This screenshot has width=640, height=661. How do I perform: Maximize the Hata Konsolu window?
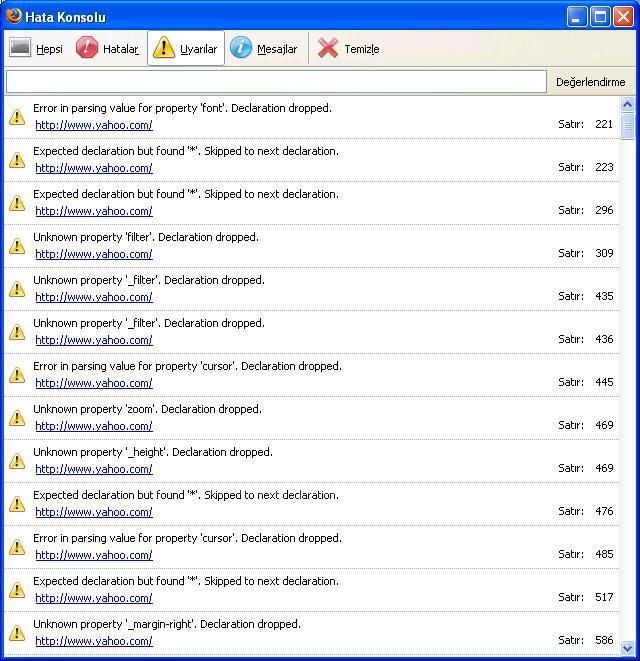coord(600,16)
